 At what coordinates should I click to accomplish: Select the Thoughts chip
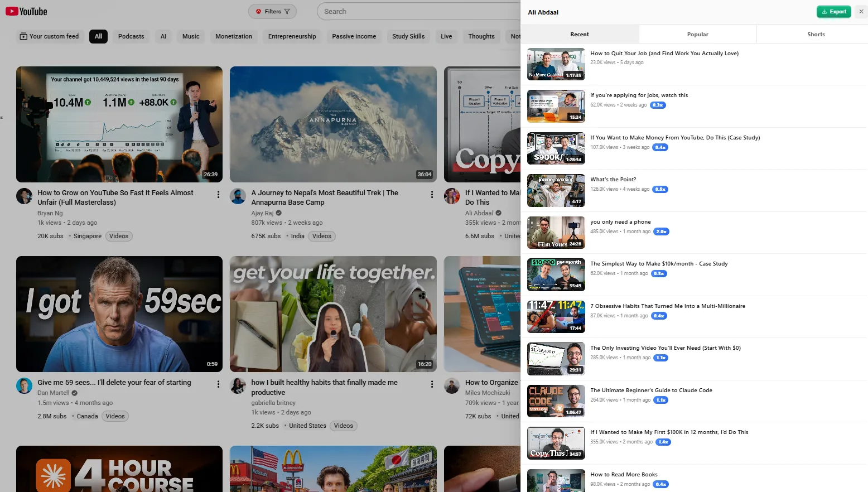481,36
